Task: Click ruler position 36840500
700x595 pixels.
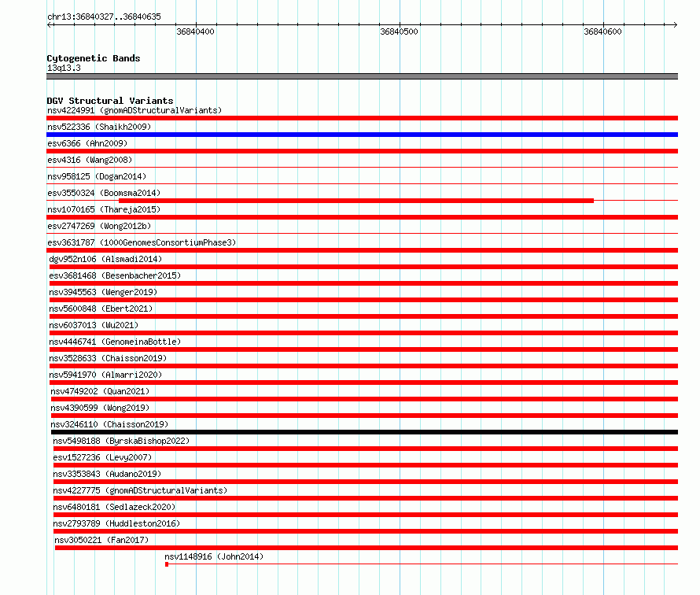Action: pos(399,31)
